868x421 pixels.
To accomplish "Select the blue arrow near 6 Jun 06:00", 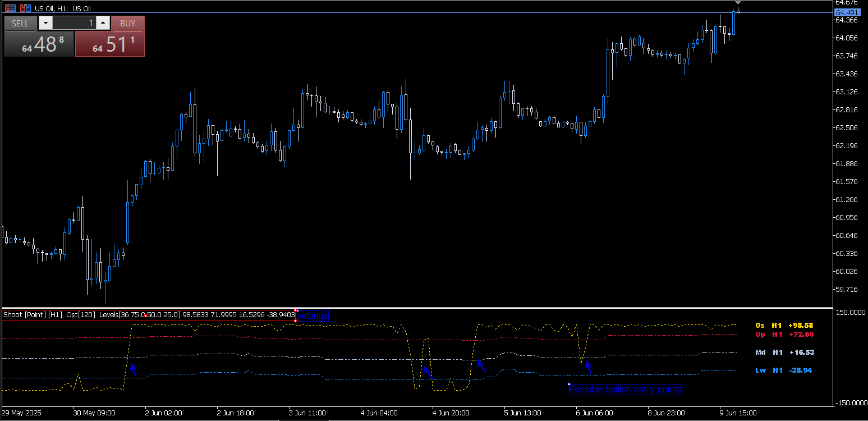I will pos(588,368).
